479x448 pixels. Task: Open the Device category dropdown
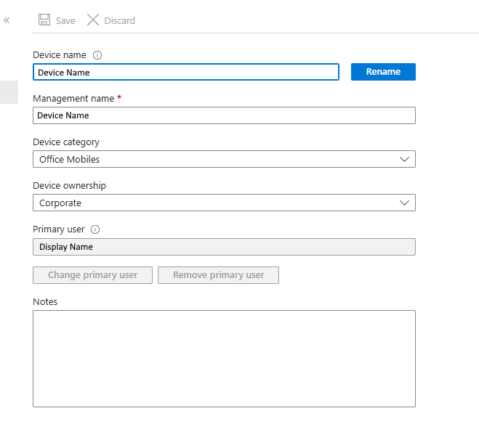224,159
